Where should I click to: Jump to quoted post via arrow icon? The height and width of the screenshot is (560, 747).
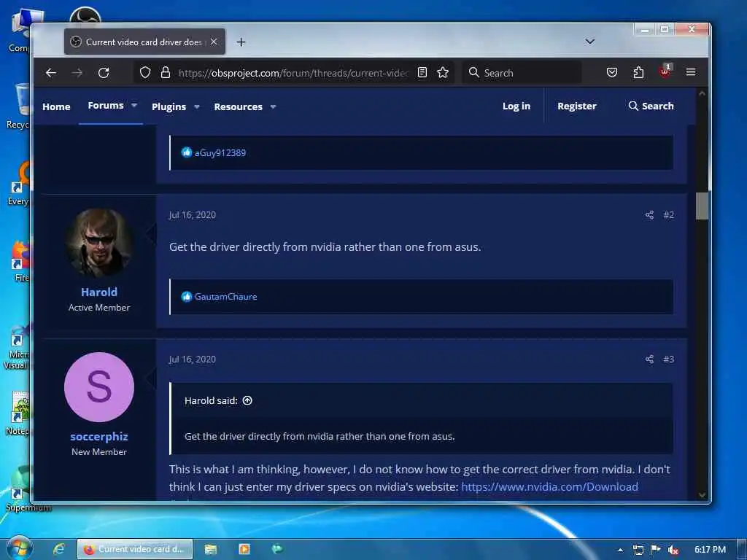tap(247, 400)
